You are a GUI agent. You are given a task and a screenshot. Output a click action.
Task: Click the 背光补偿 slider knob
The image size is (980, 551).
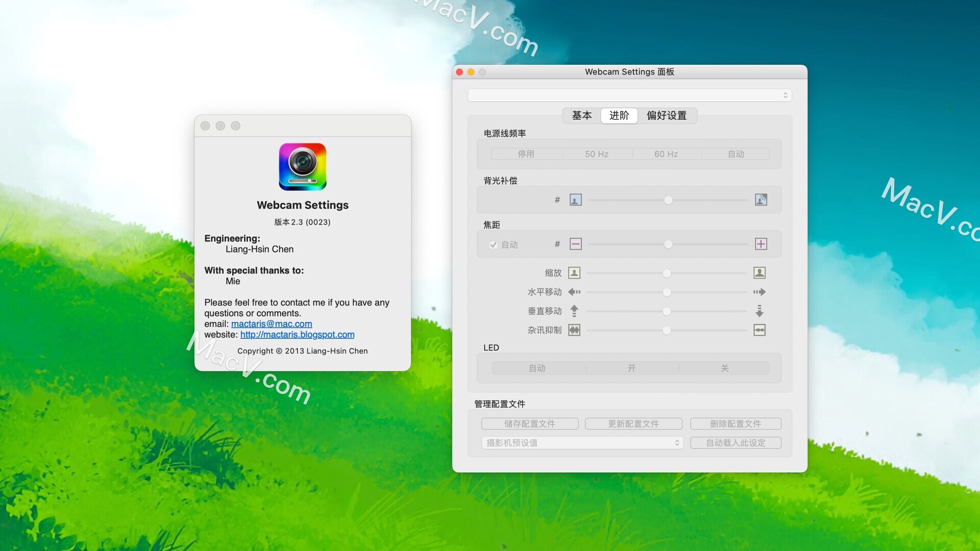coord(668,200)
